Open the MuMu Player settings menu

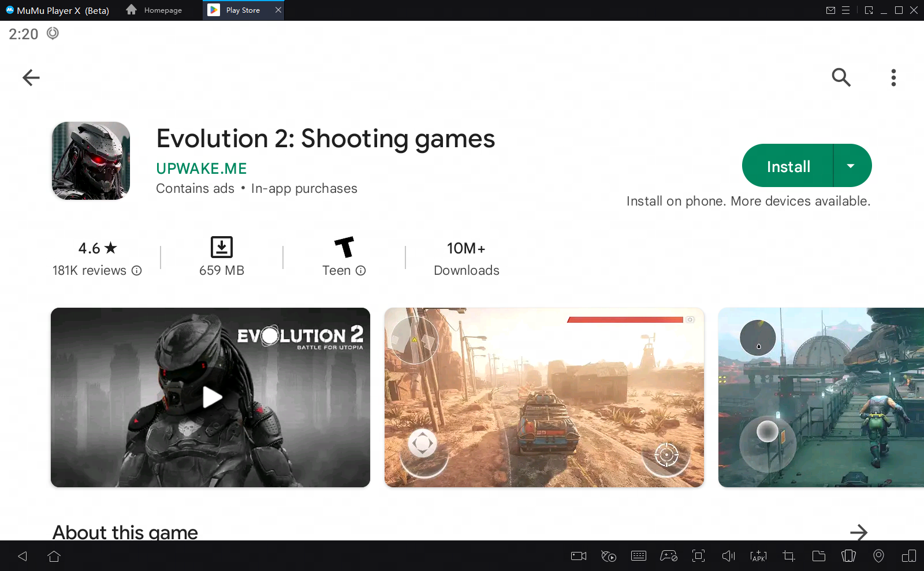[x=846, y=10]
